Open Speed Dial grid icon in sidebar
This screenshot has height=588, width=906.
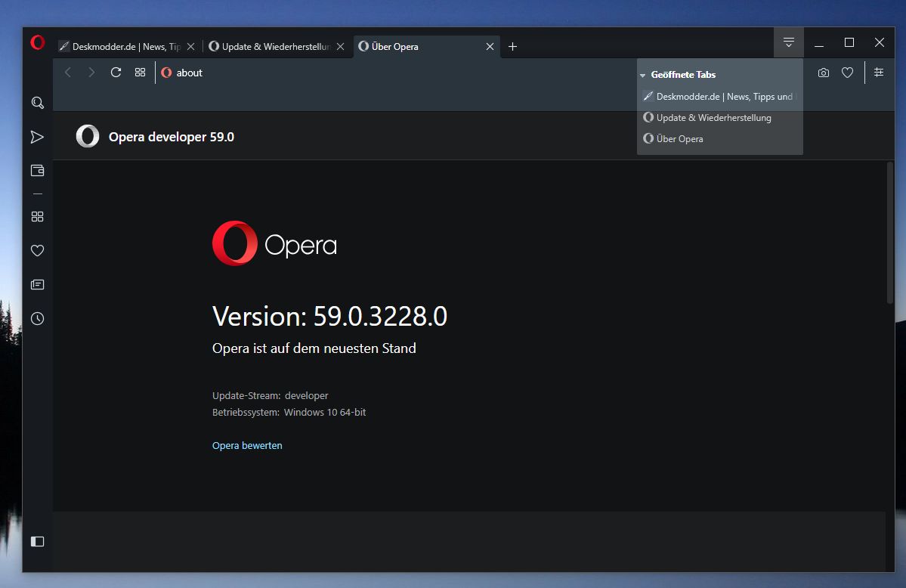[37, 216]
